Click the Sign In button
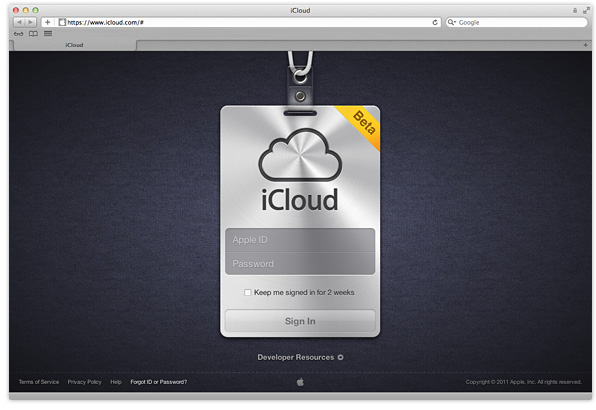This screenshot has height=410, width=596. (300, 321)
